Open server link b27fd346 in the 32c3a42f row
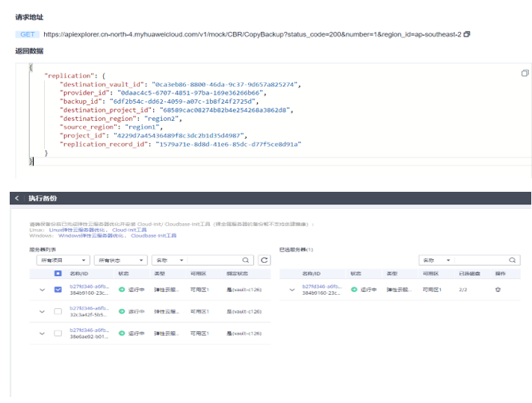 tap(89, 308)
